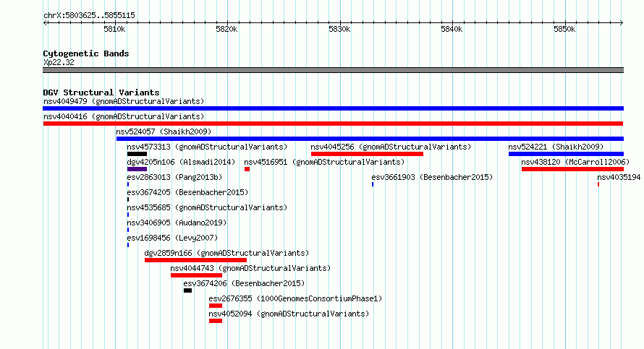Viewport: 644px width, 349px height.
Task: Select the red nsv4044743 variant bar
Action: [x=196, y=275]
